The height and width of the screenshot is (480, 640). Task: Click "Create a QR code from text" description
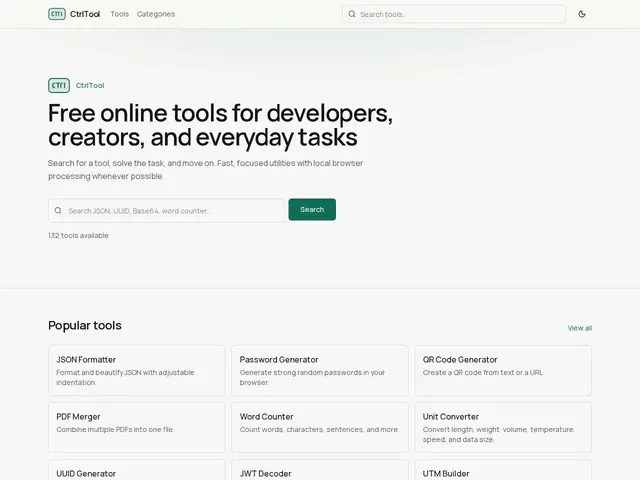tap(483, 372)
